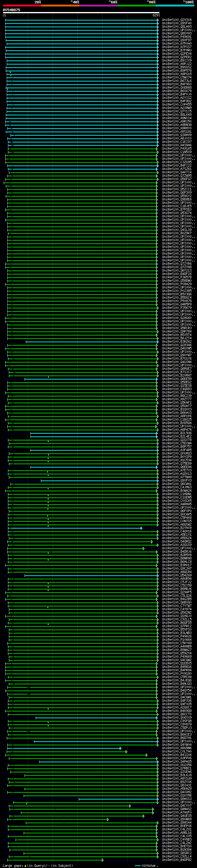Open hit UniRef100_Q2V3X4

tap(176, 20)
